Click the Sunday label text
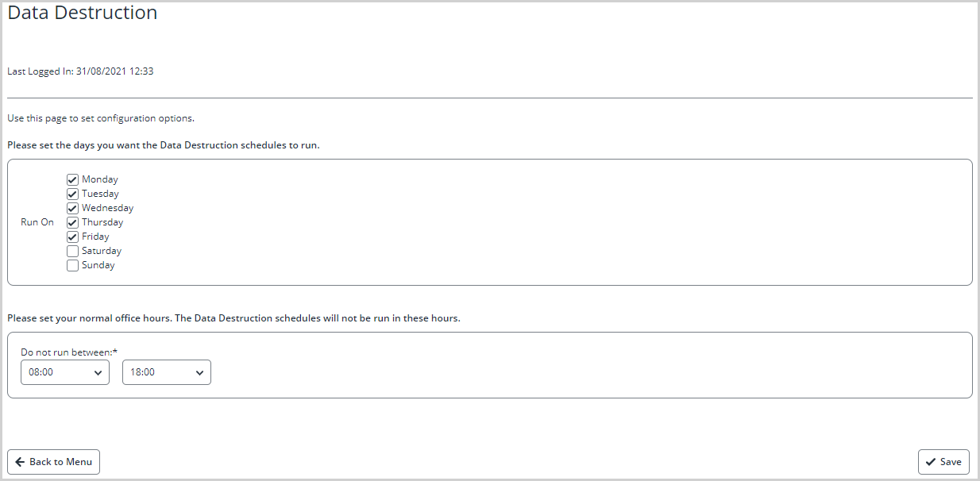Screen dimensions: 980x481 point(98,265)
